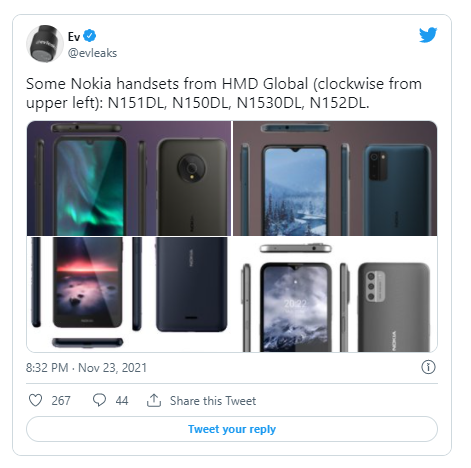Image resolution: width=471 pixels, height=468 pixels.
Task: Click the tweet text about Nokia handsets
Action: (224, 93)
